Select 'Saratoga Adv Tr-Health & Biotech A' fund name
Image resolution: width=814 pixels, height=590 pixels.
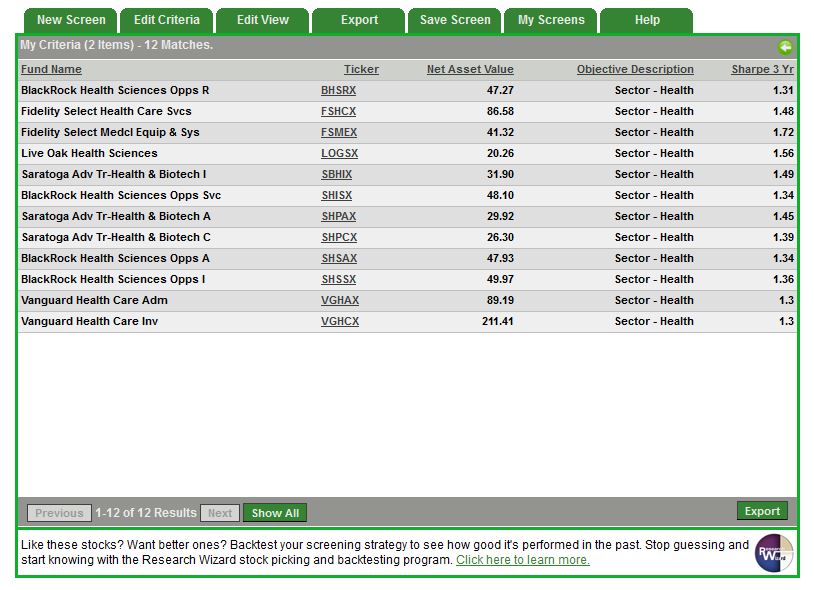[116, 216]
